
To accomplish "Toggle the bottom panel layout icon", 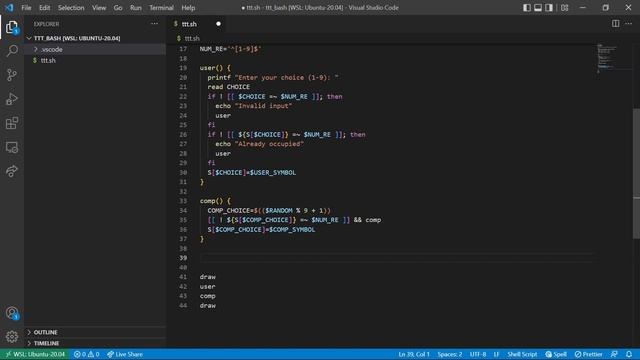I will (x=538, y=7).
